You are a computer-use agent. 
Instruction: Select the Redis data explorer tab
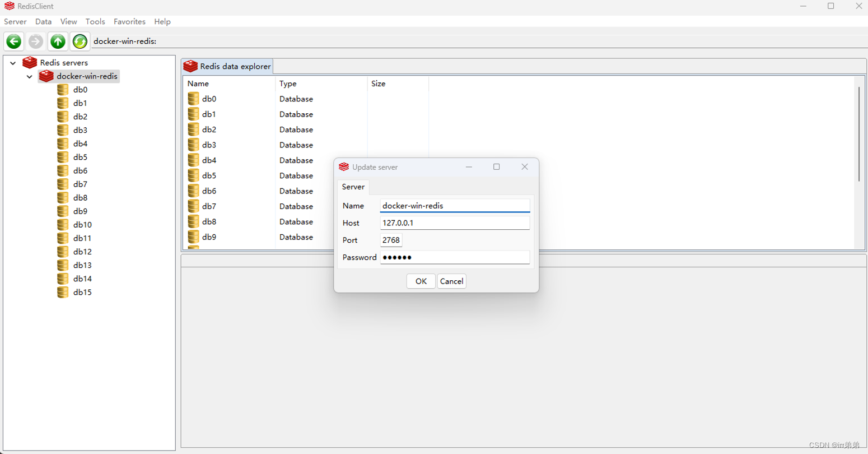pyautogui.click(x=227, y=66)
